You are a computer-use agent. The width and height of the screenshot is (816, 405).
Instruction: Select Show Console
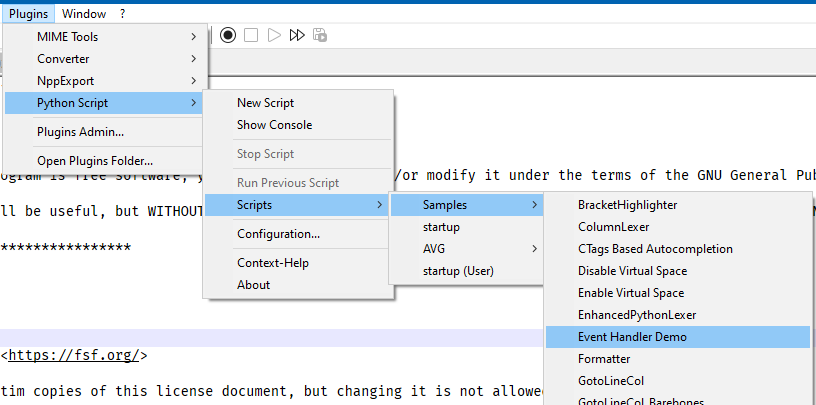tap(298, 125)
